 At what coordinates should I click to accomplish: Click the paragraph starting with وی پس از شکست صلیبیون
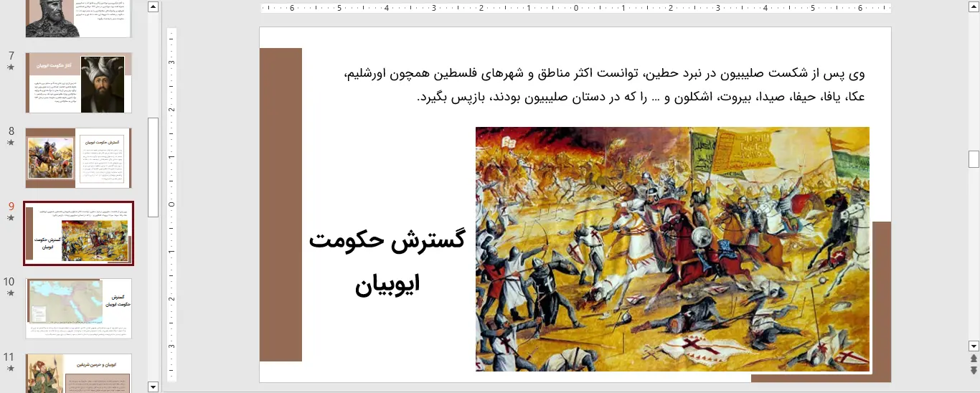tap(605, 85)
